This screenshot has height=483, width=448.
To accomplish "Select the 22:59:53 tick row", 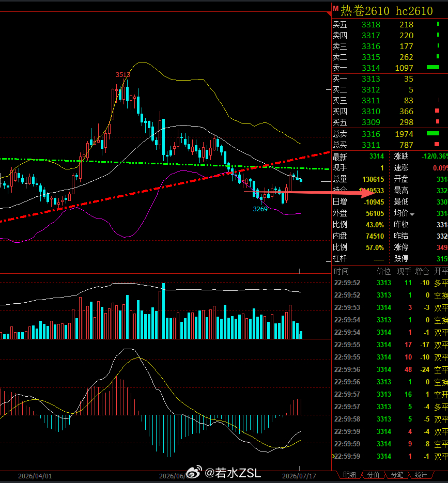I will pos(390,308).
